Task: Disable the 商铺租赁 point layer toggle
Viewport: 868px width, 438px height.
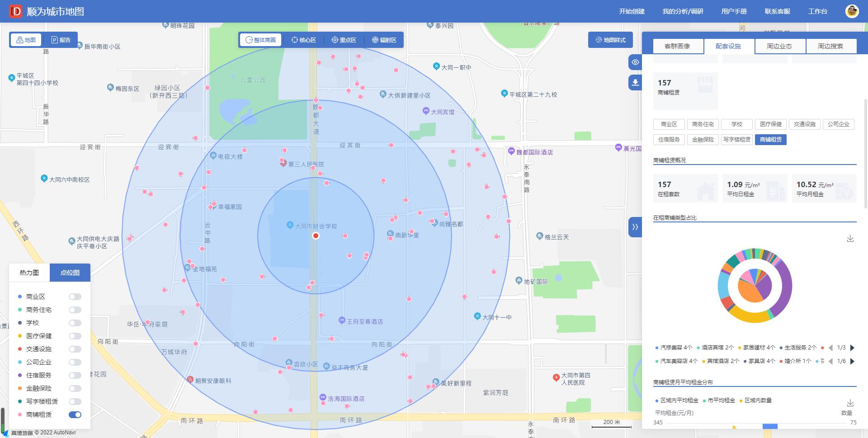Action: [74, 414]
